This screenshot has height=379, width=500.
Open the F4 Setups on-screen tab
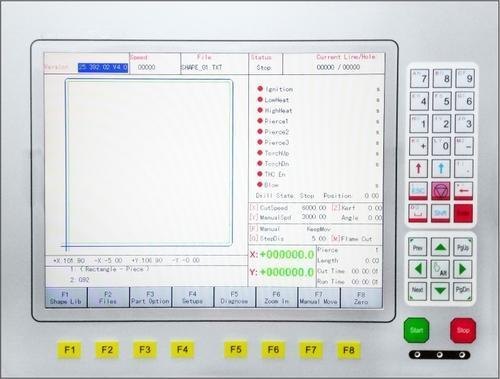click(193, 297)
